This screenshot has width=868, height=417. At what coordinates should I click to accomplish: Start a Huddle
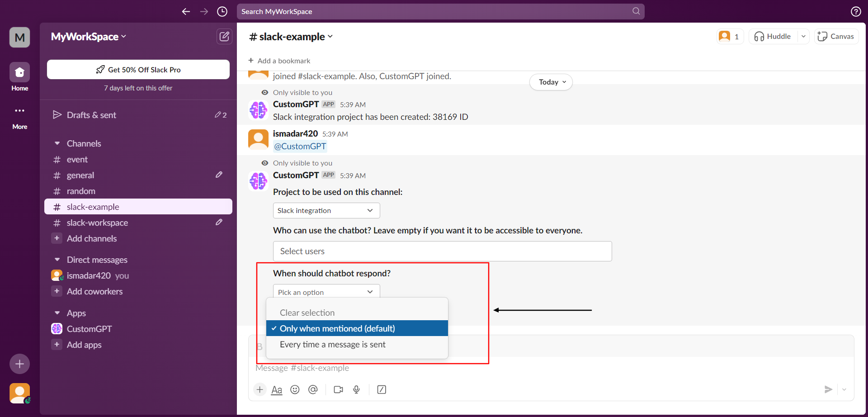[773, 36]
